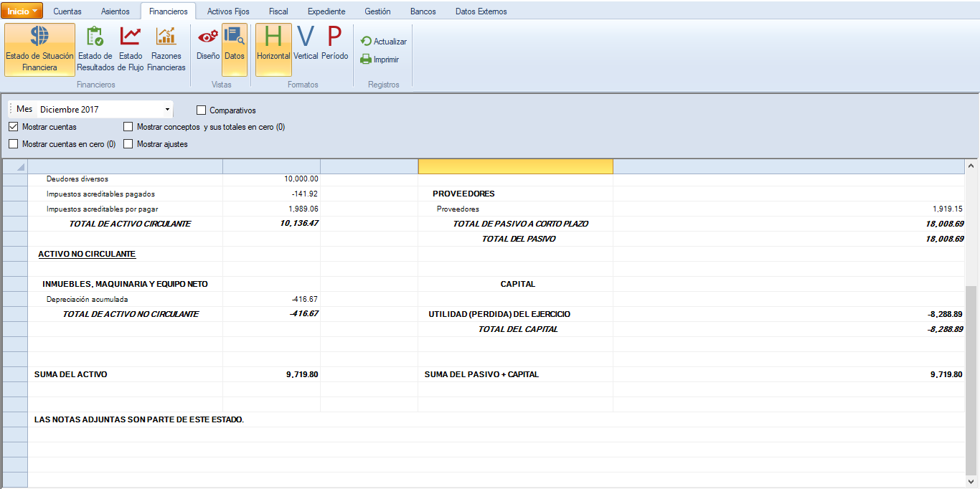This screenshot has height=489, width=980.
Task: Open Estado de Flujo report
Action: point(131,49)
